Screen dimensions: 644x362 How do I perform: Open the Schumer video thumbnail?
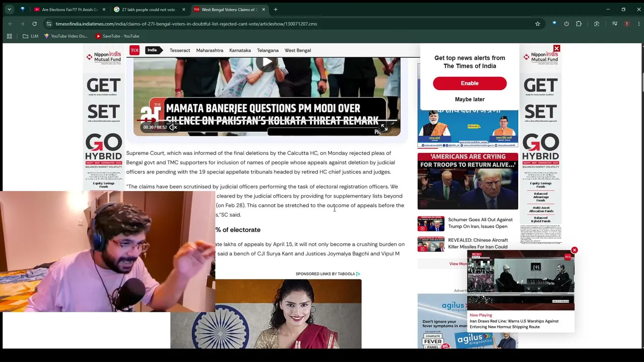tap(431, 224)
